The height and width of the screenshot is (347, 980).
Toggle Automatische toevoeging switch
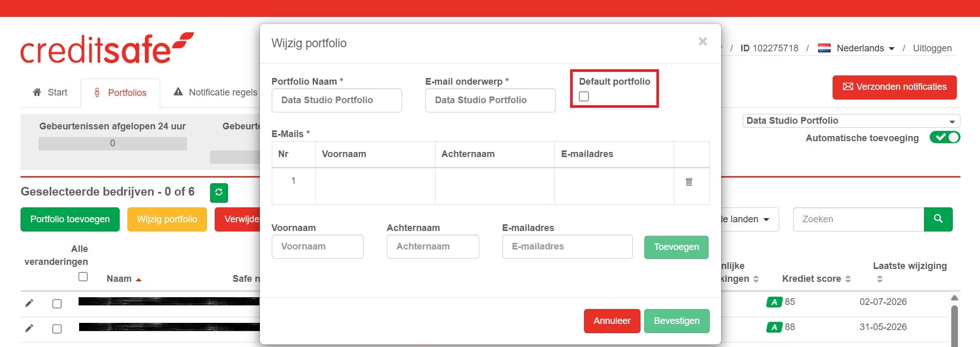tap(945, 138)
